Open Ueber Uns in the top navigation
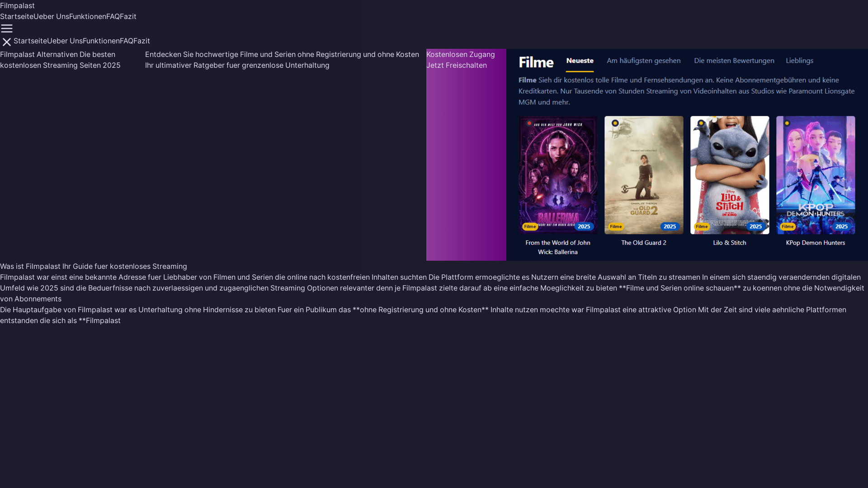Viewport: 868px width, 488px height. click(x=51, y=16)
